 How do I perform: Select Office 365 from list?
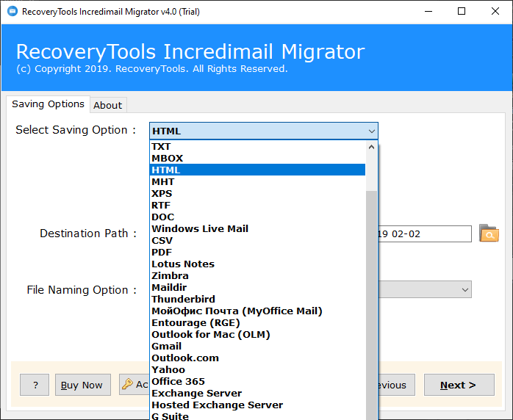tap(257, 382)
